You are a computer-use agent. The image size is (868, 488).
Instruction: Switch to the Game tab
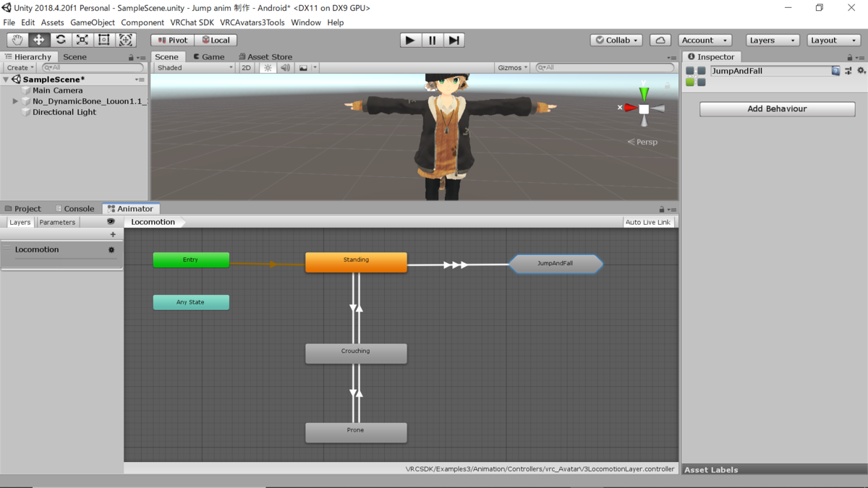pyautogui.click(x=208, y=56)
